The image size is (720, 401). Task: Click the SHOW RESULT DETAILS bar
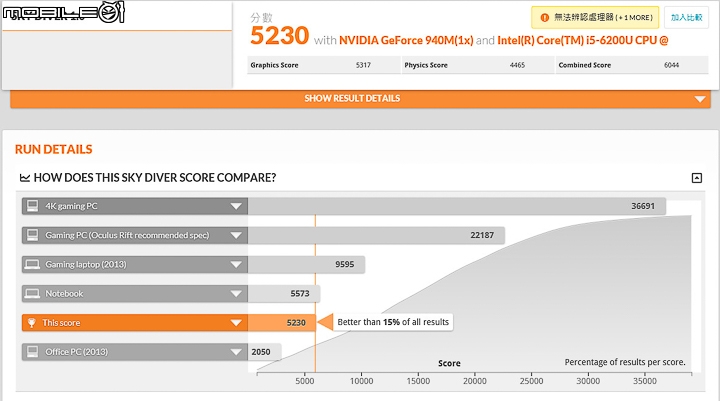click(360, 99)
